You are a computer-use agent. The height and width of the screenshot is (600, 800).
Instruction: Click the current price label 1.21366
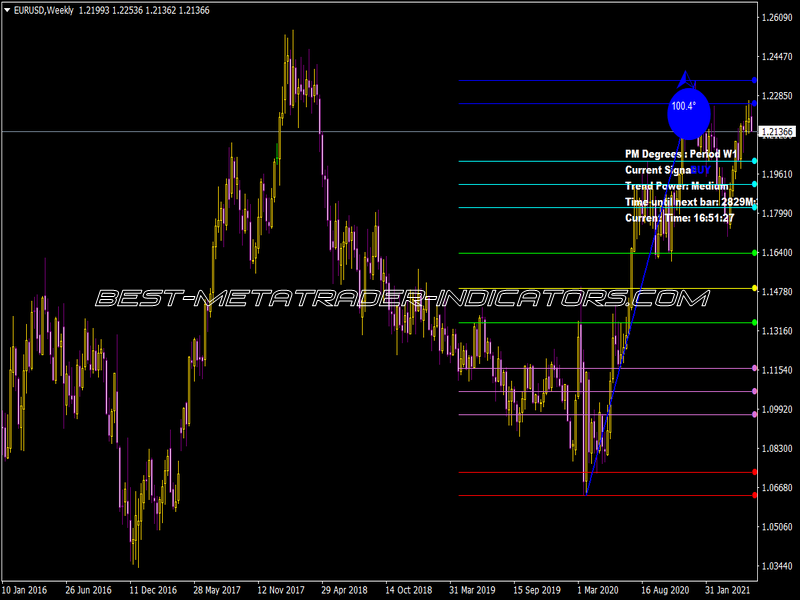tap(777, 132)
